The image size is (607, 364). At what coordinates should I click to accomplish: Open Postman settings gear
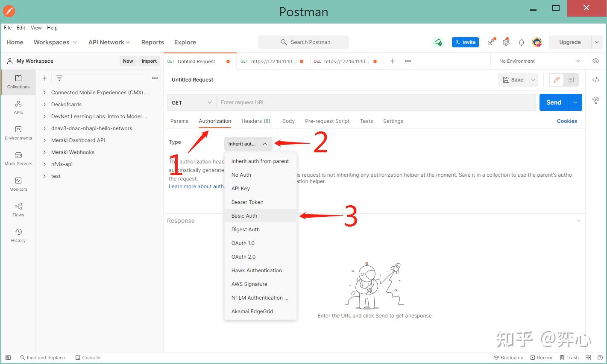[x=506, y=42]
